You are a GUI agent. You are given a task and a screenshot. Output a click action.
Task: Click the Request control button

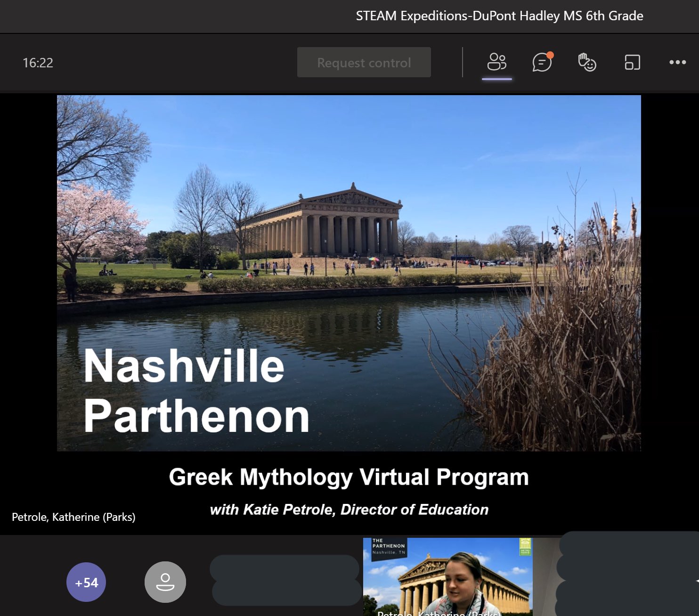point(364,62)
